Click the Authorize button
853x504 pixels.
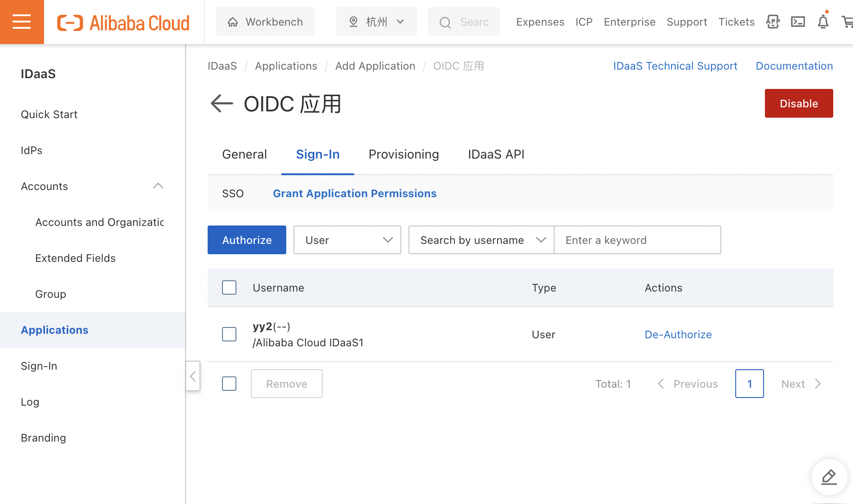[x=246, y=240]
